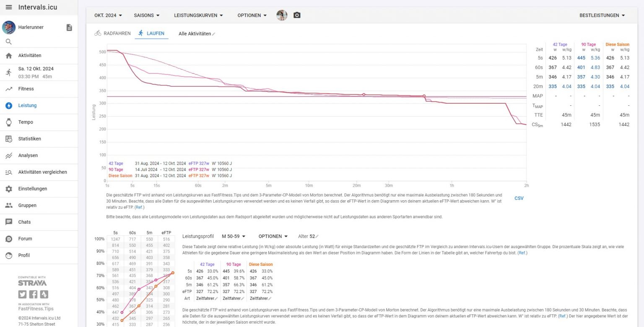Open the M 50-59 group selector
This screenshot has width=644, height=327.
click(x=233, y=236)
